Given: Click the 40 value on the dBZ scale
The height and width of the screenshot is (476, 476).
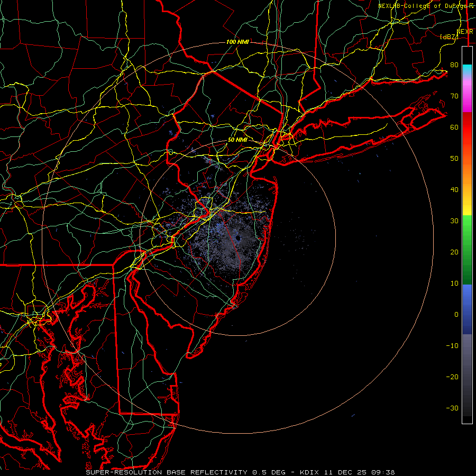Looking at the screenshot, I should 454,190.
